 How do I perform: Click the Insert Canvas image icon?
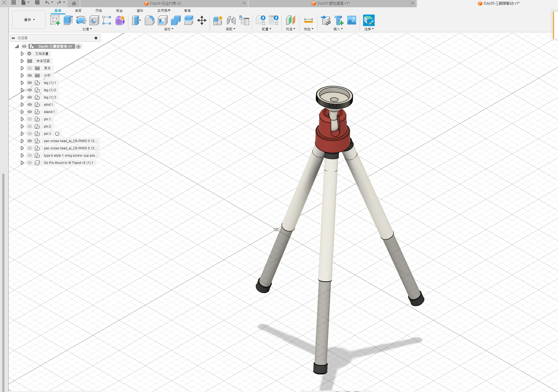(352, 21)
